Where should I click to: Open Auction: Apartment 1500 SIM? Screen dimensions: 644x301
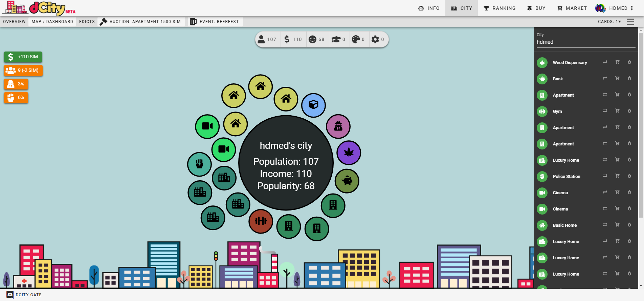(x=141, y=22)
